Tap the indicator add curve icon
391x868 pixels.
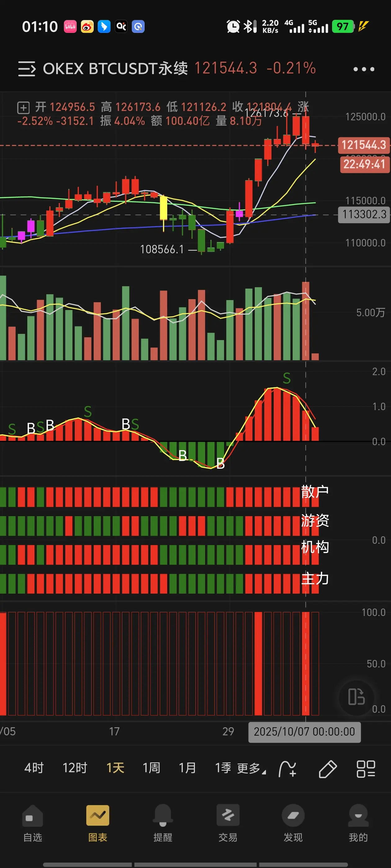287,769
